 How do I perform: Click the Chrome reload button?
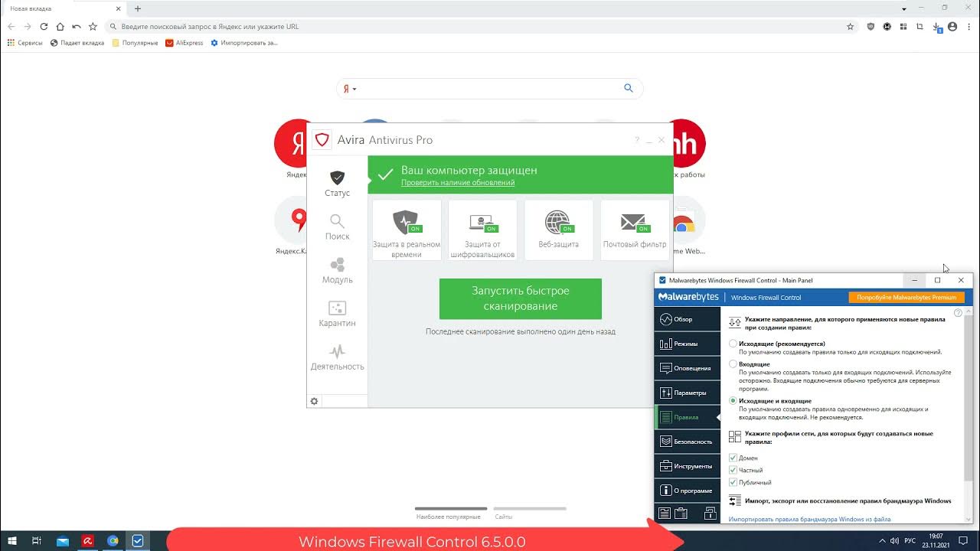tap(44, 26)
